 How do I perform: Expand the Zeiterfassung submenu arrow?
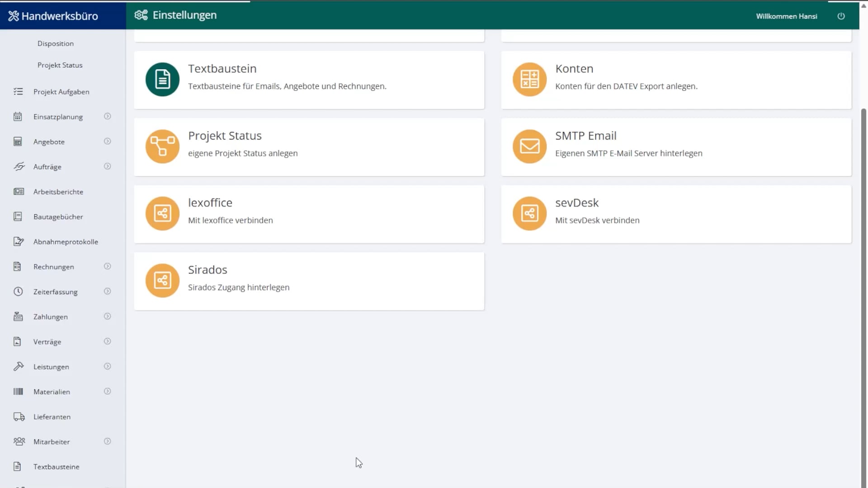(x=107, y=291)
